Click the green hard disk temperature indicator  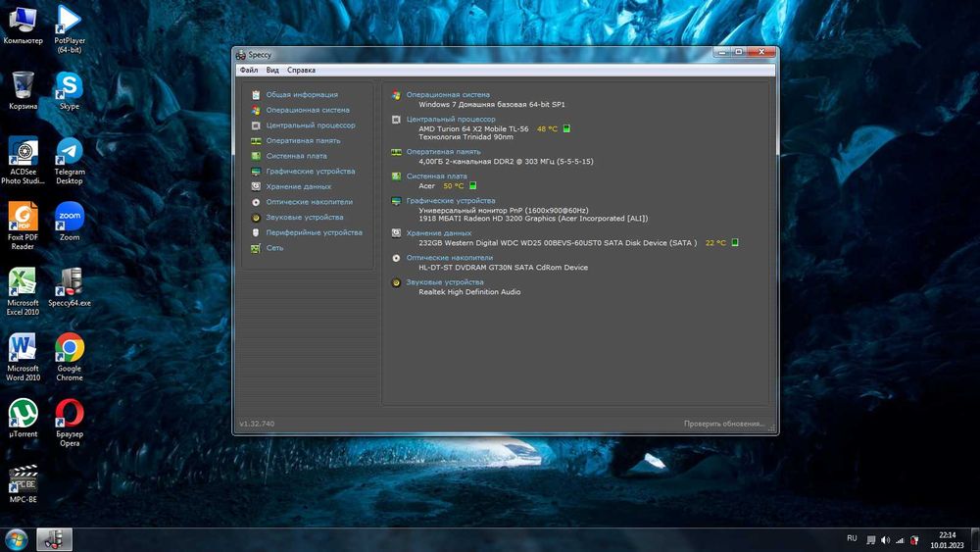(x=735, y=242)
